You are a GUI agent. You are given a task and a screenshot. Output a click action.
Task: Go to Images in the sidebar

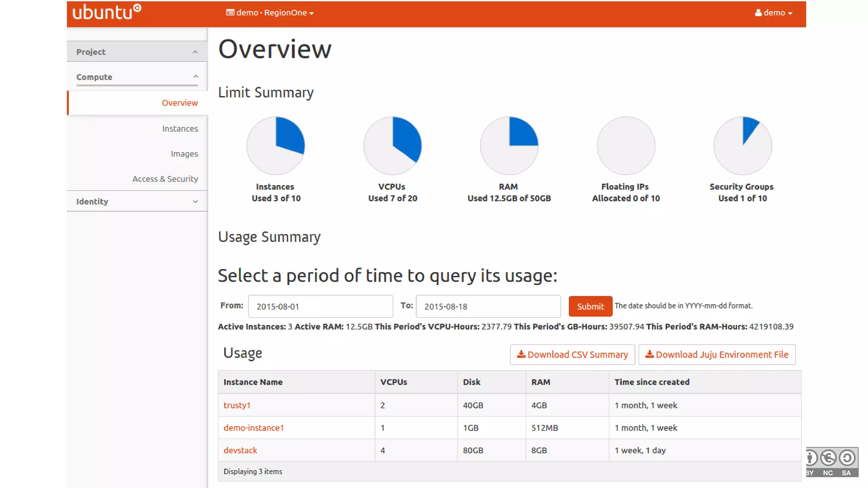tap(184, 154)
